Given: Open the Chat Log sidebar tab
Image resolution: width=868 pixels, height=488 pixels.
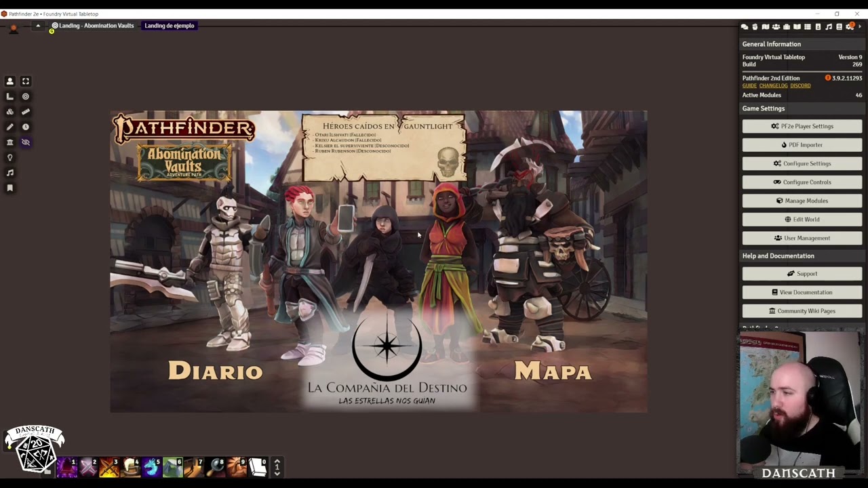Looking at the screenshot, I should [745, 26].
